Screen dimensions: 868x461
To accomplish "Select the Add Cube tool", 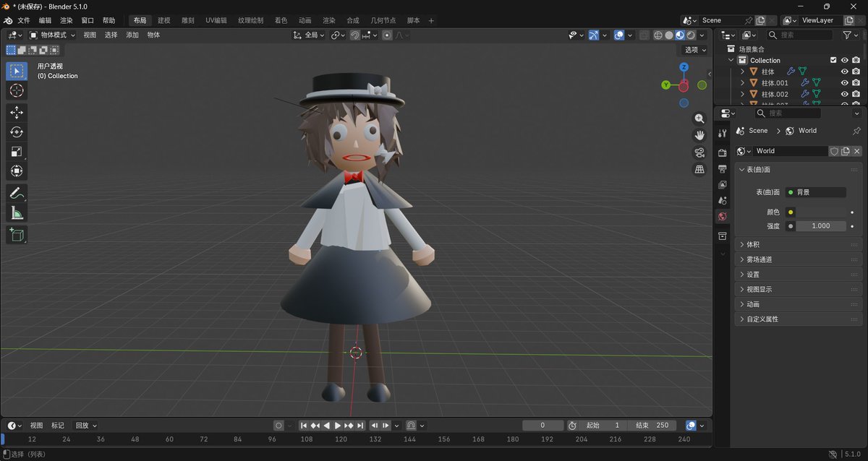I will [x=17, y=235].
